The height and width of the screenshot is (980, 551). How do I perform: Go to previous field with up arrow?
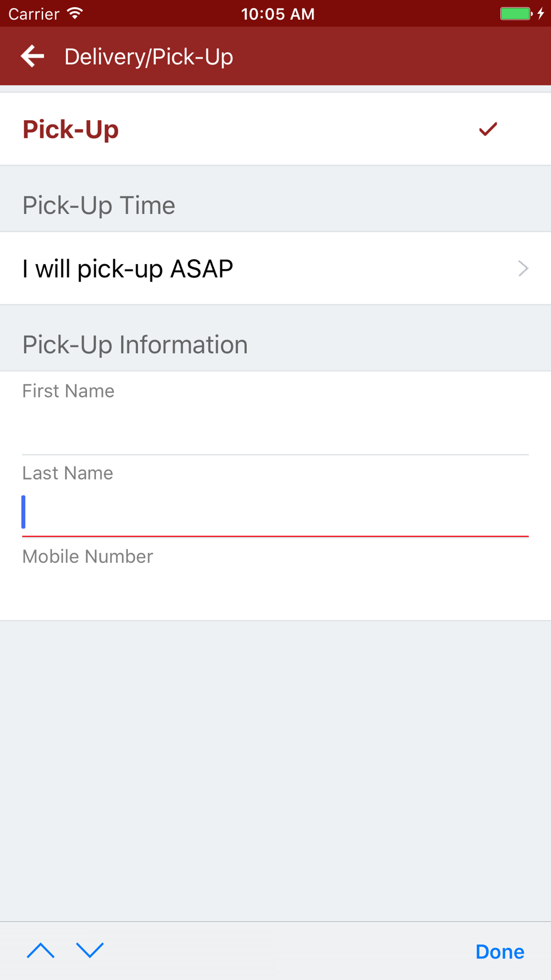41,950
